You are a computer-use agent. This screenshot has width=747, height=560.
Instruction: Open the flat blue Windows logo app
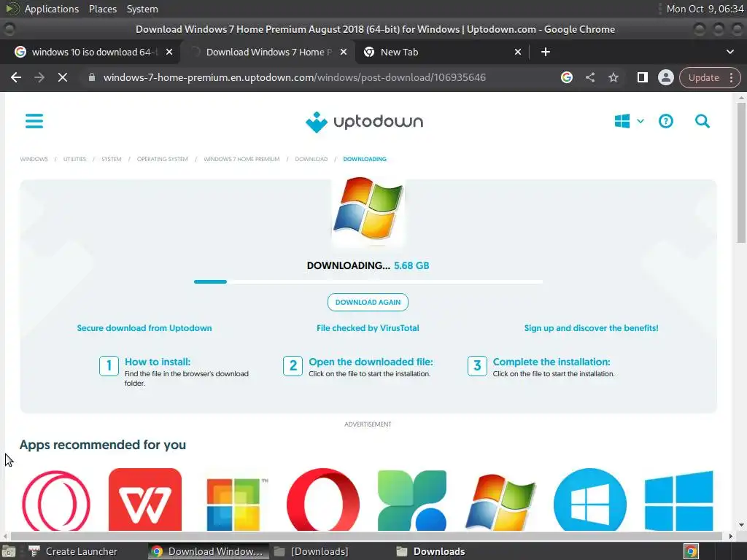click(x=679, y=500)
